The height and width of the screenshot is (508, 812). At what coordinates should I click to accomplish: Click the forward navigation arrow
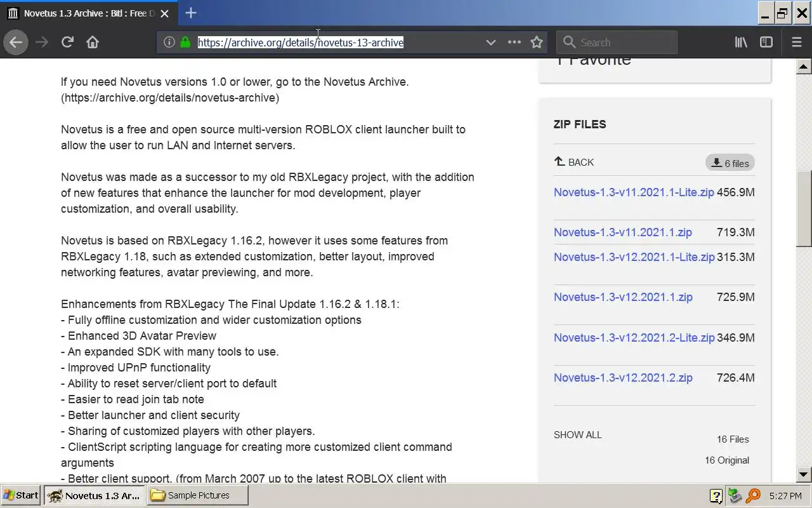[42, 43]
